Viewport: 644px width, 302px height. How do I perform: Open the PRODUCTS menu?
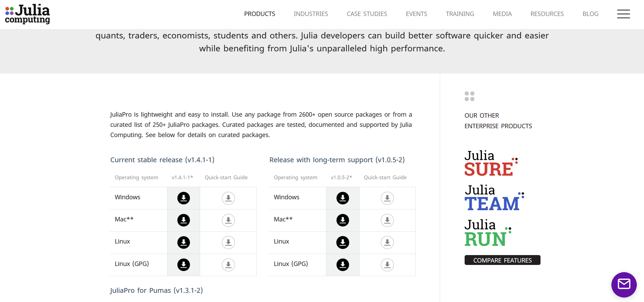coord(260,14)
